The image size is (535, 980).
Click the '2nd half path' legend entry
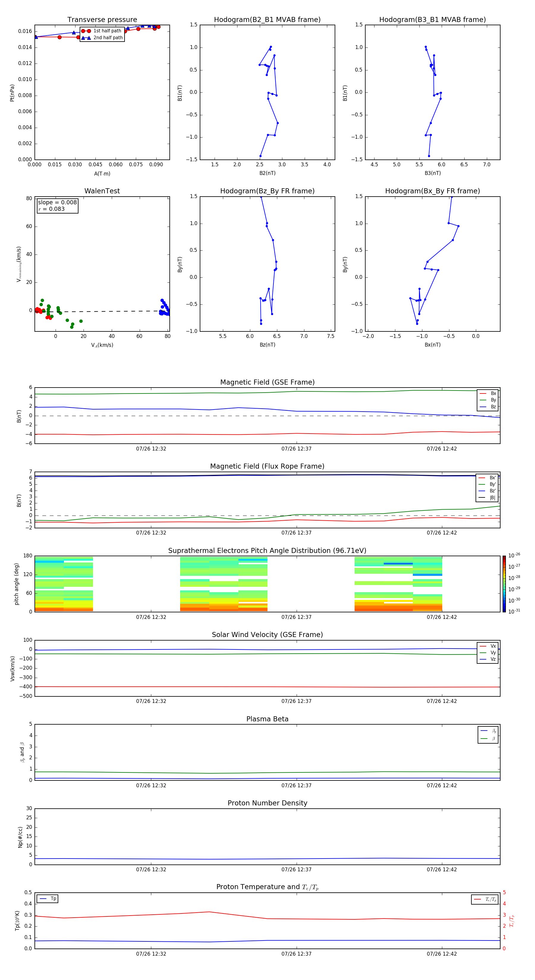click(x=102, y=38)
